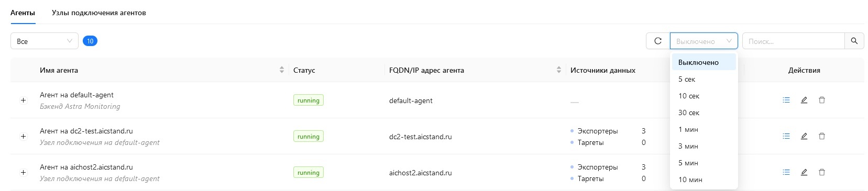The image size is (868, 191).
Task: Delete agent aichost2.aicstand.ru via trash icon
Action: pos(822,172)
